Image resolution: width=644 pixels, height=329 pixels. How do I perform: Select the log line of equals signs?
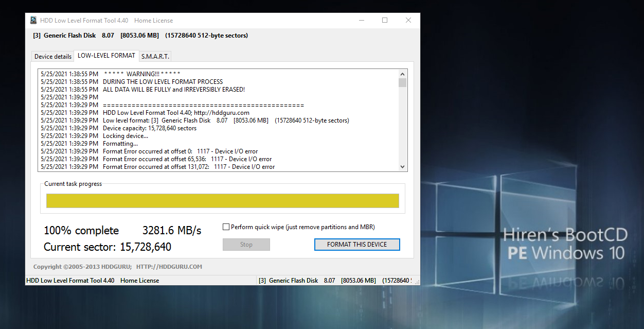172,105
